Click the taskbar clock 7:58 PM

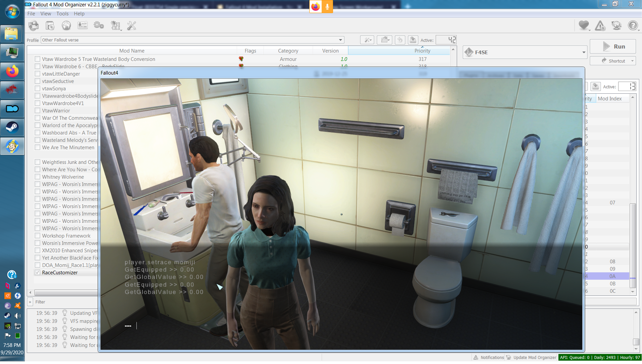pyautogui.click(x=12, y=345)
